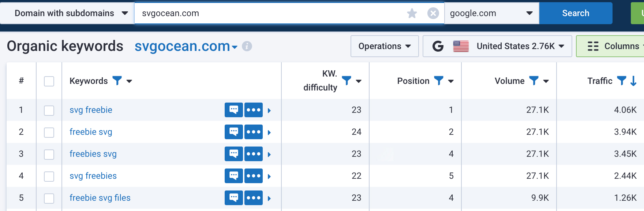Viewport: 644px width, 211px height.
Task: Clear the domain search field with X icon
Action: pyautogui.click(x=433, y=14)
